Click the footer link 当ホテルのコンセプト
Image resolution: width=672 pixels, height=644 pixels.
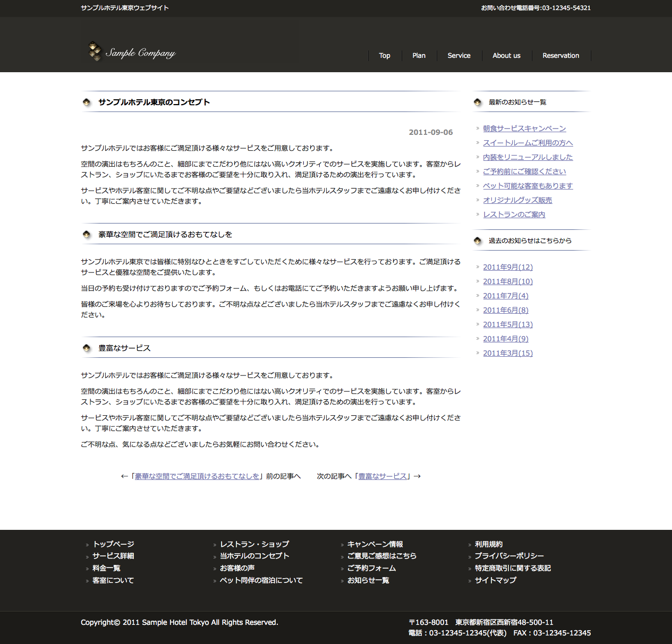pyautogui.click(x=254, y=556)
